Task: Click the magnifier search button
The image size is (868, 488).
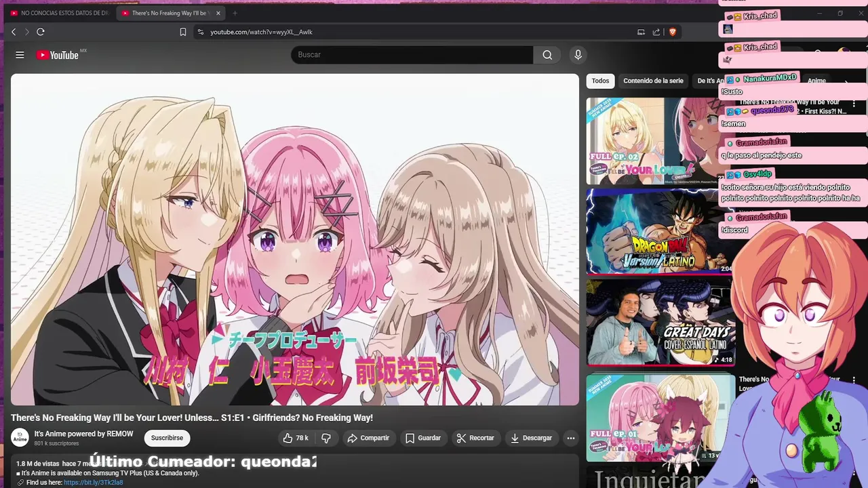Action: [x=547, y=55]
